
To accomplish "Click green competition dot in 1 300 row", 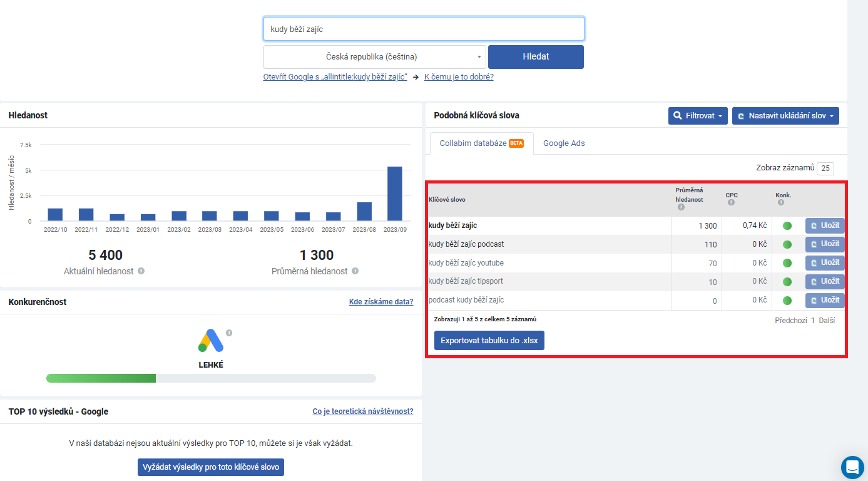I will click(x=787, y=225).
